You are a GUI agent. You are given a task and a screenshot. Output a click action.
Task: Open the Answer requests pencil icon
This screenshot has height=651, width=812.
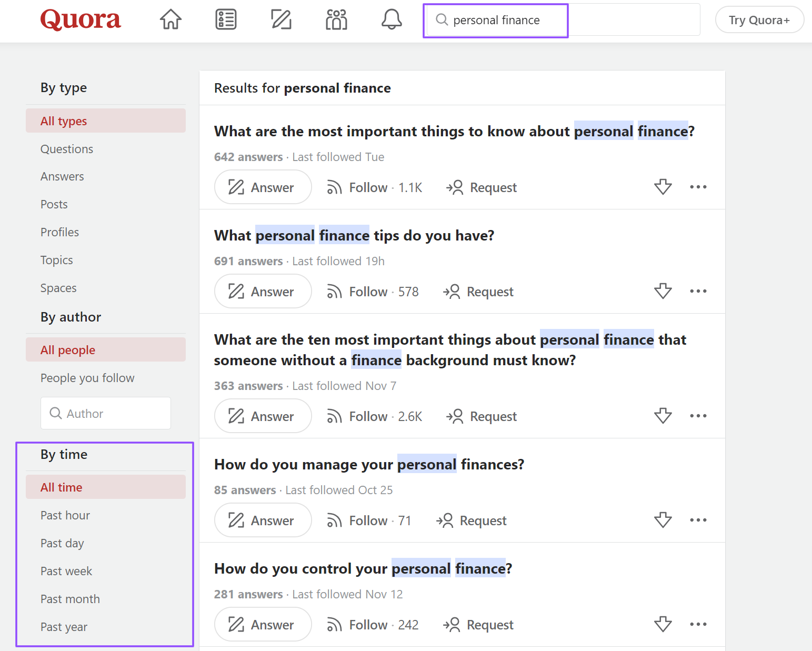point(281,19)
